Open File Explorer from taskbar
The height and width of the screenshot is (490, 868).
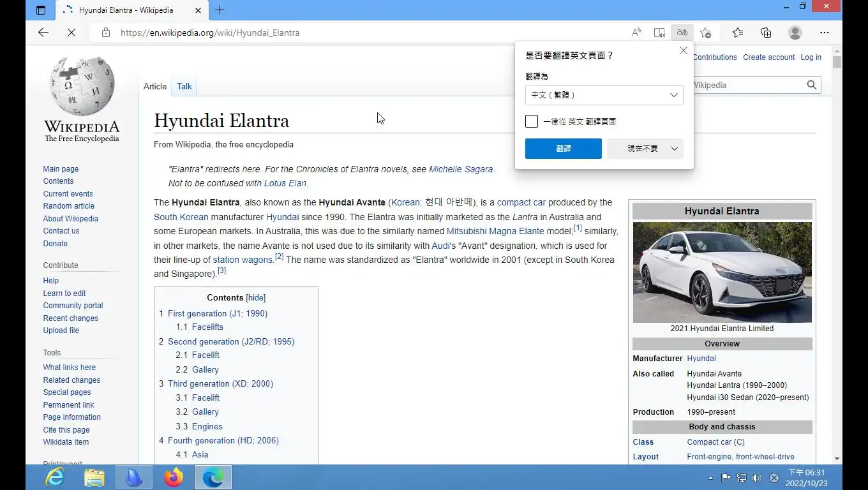(94, 477)
